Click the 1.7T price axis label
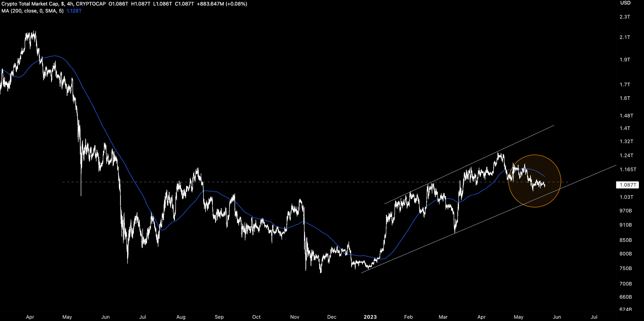 point(625,85)
